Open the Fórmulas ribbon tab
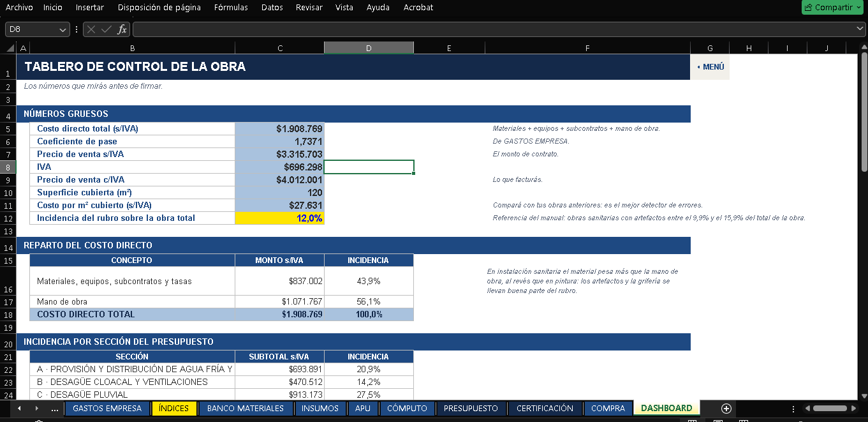Image resolution: width=868 pixels, height=422 pixels. 231,8
